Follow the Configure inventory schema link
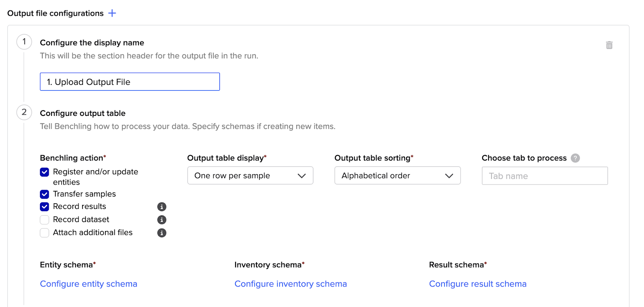Image resolution: width=644 pixels, height=307 pixels. pyautogui.click(x=290, y=284)
